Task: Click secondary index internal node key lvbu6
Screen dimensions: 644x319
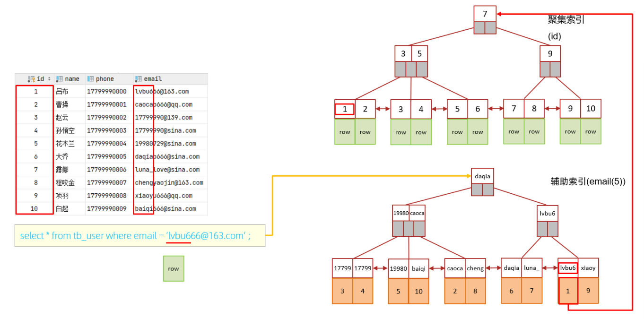Action: point(548,213)
